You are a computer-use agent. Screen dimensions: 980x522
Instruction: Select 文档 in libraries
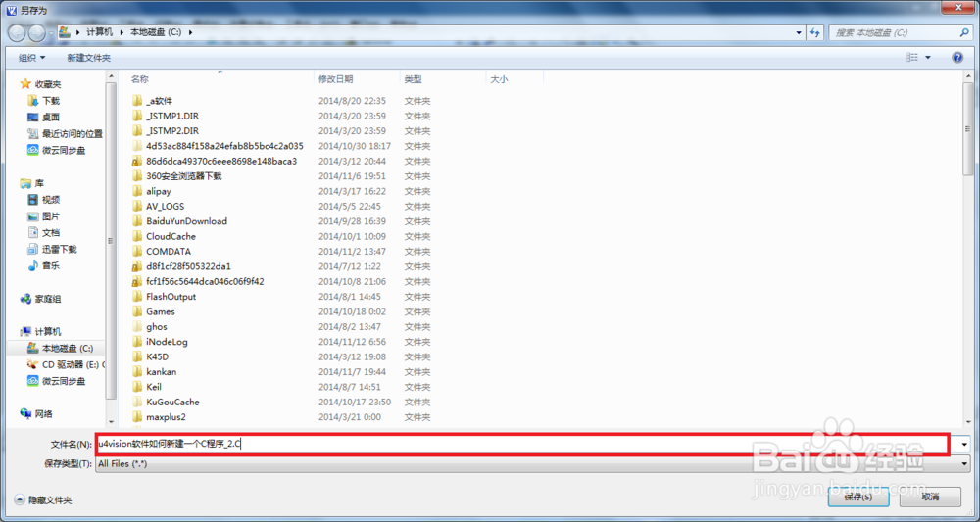[51, 232]
